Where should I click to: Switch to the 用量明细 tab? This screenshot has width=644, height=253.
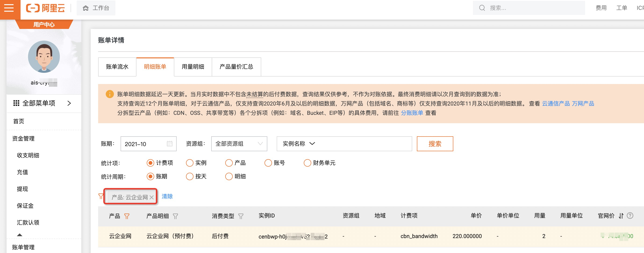pos(193,67)
